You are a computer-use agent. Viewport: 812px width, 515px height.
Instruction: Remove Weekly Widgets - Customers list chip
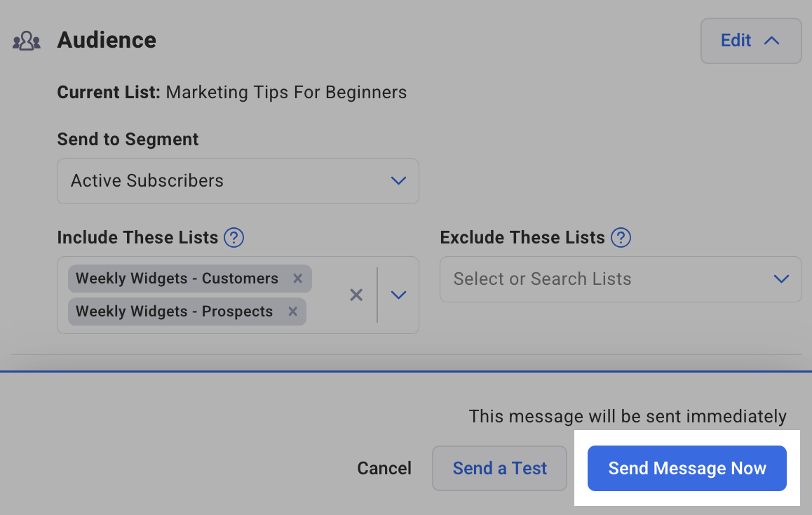tap(297, 279)
